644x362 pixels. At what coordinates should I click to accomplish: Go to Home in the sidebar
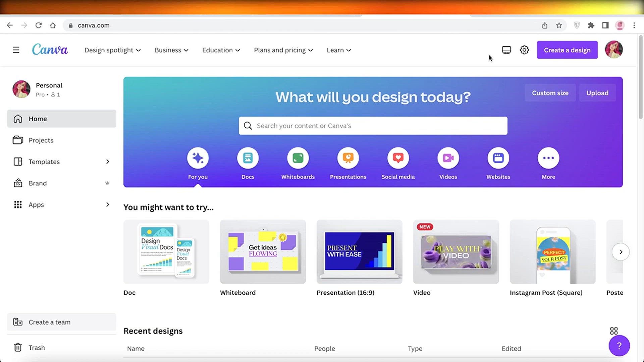point(62,119)
